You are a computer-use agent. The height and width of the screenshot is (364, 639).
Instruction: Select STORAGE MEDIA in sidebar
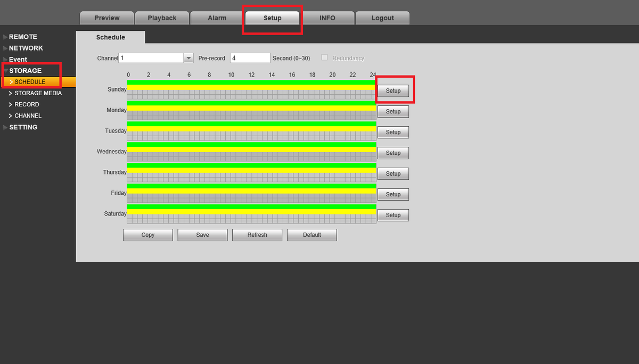tap(38, 93)
